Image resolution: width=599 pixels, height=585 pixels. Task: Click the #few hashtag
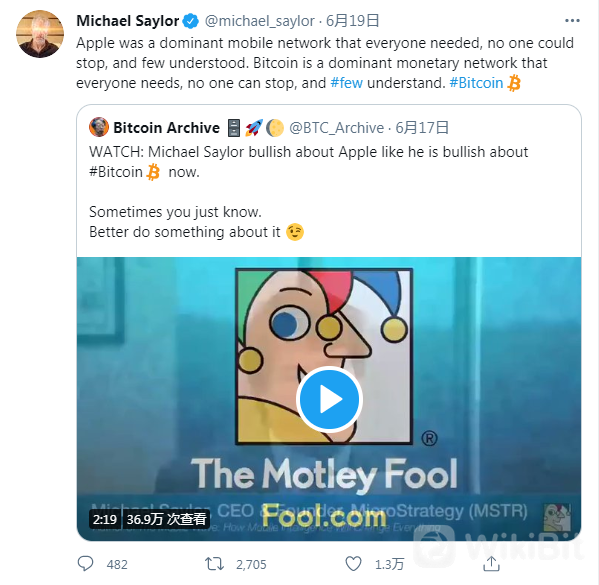[x=346, y=83]
